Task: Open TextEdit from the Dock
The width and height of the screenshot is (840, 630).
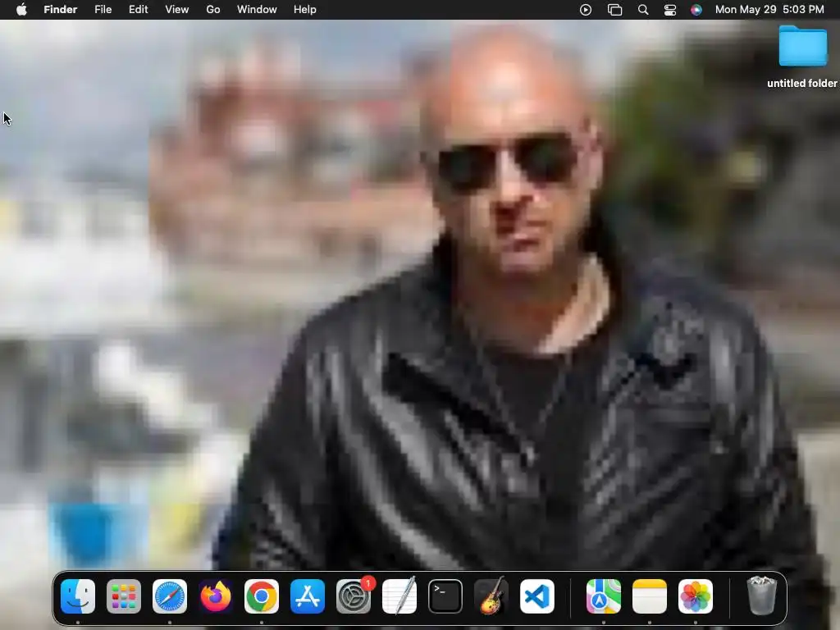Action: click(x=399, y=596)
